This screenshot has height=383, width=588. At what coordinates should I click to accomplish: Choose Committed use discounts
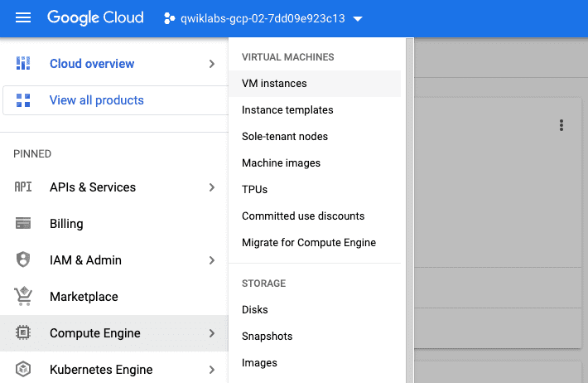coord(303,216)
